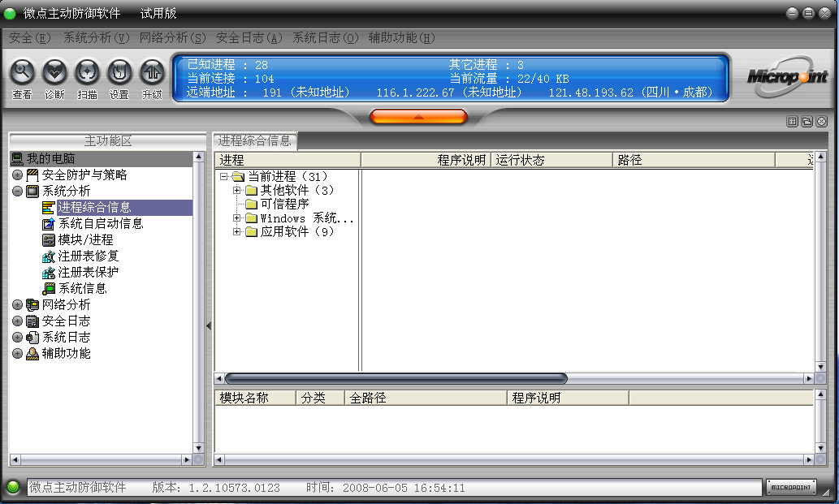Click the 系统分析 sidebar icon
839x504 pixels.
32,192
